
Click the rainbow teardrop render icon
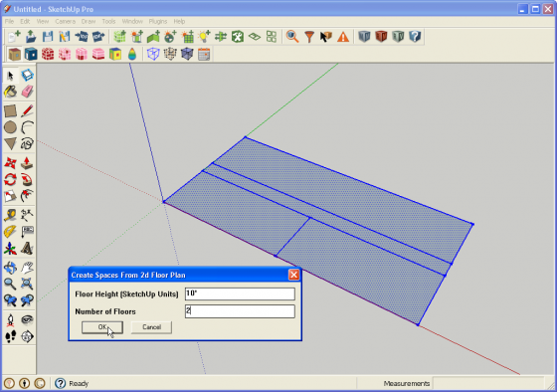[132, 54]
